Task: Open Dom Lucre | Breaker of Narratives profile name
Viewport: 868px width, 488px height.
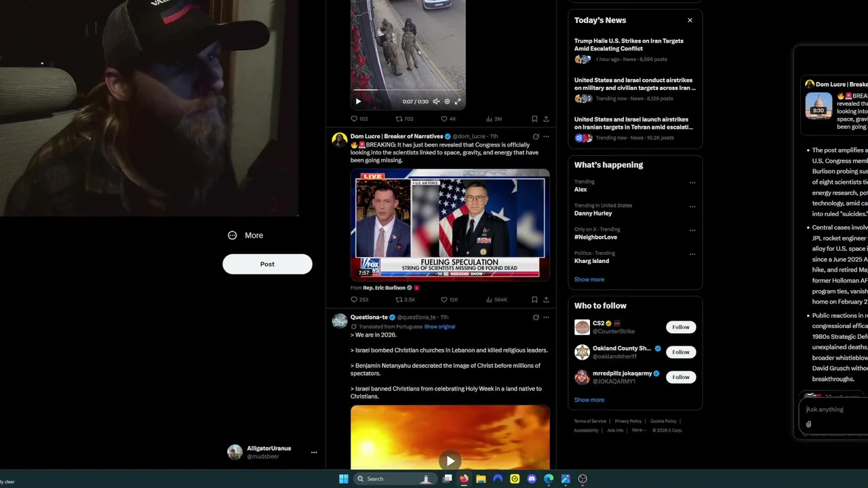Action: [x=397, y=136]
